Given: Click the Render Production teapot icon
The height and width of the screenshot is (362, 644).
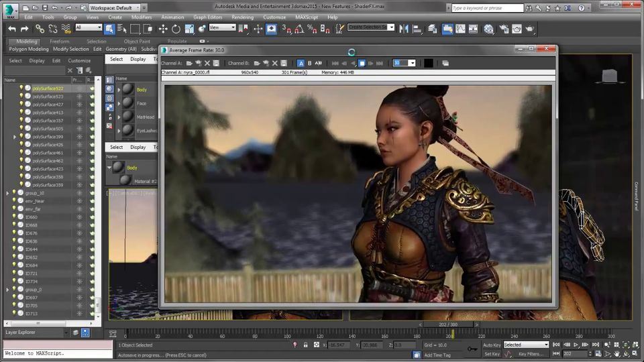Looking at the screenshot, I should click(x=530, y=29).
